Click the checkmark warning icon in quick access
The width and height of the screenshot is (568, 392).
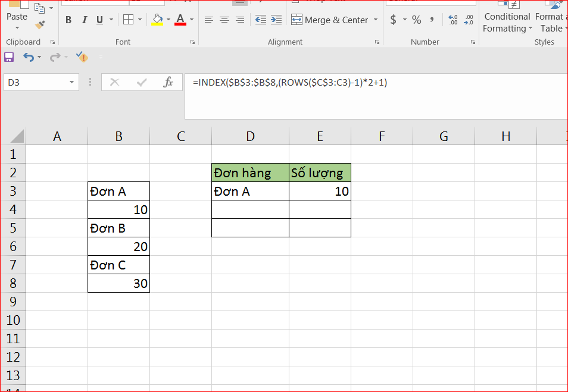coord(82,57)
